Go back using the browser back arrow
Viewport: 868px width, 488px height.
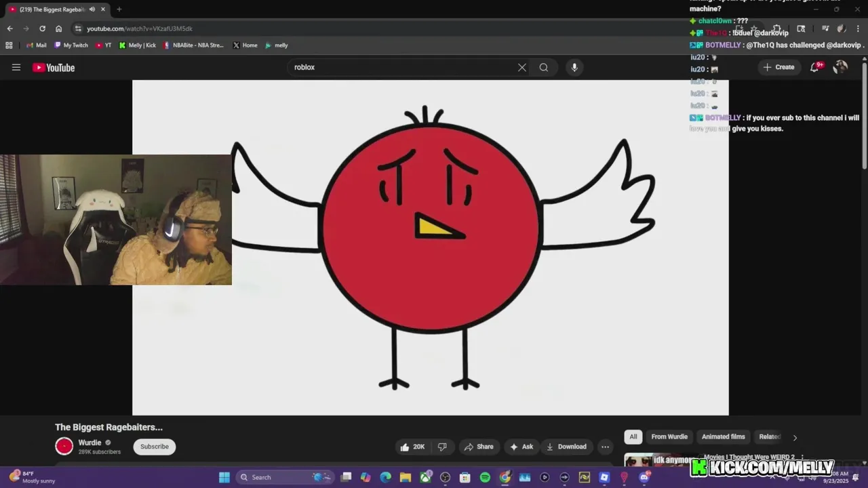9,28
